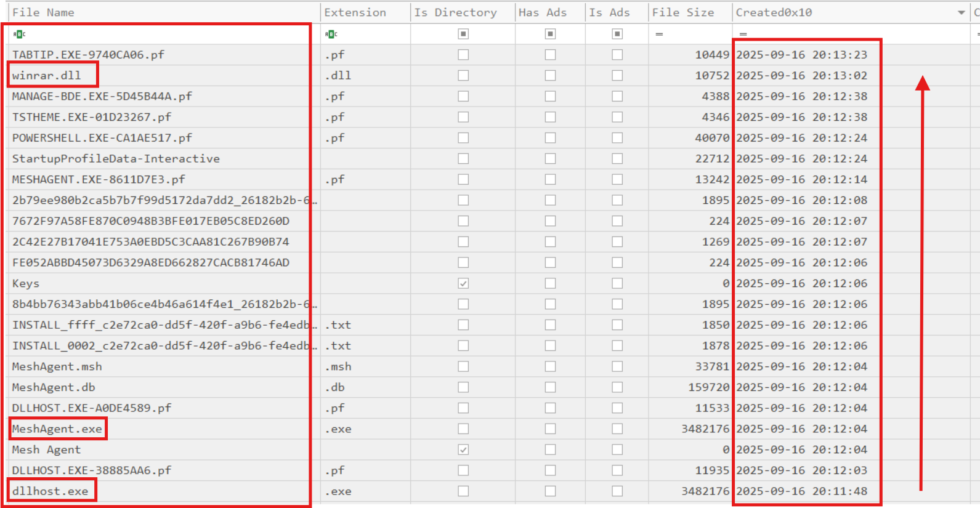Sort by the File Name column header
The image size is (980, 508).
(x=43, y=12)
